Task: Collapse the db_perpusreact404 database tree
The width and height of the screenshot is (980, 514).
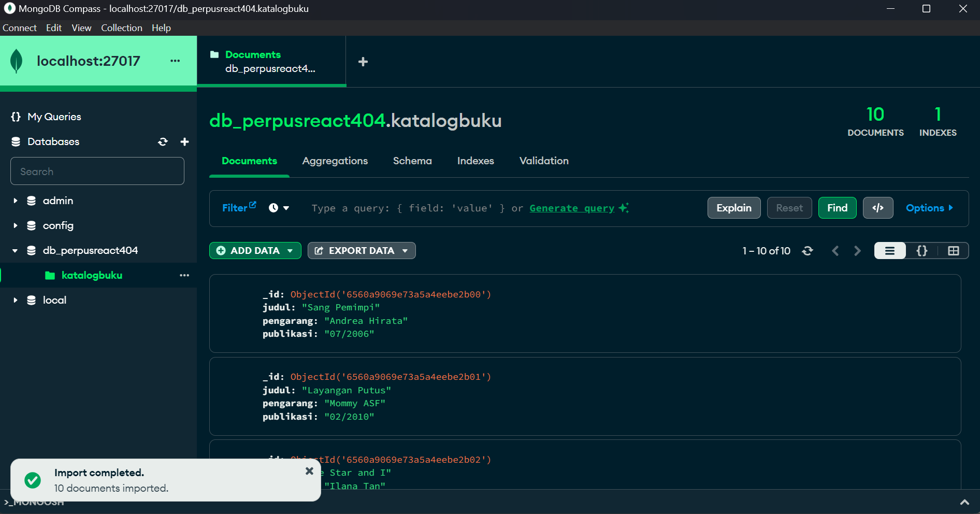Action: [x=15, y=250]
